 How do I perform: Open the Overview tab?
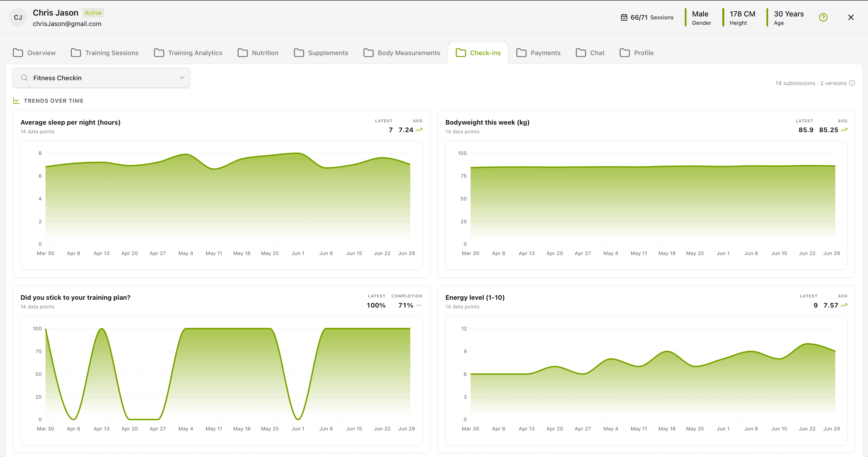coord(34,53)
